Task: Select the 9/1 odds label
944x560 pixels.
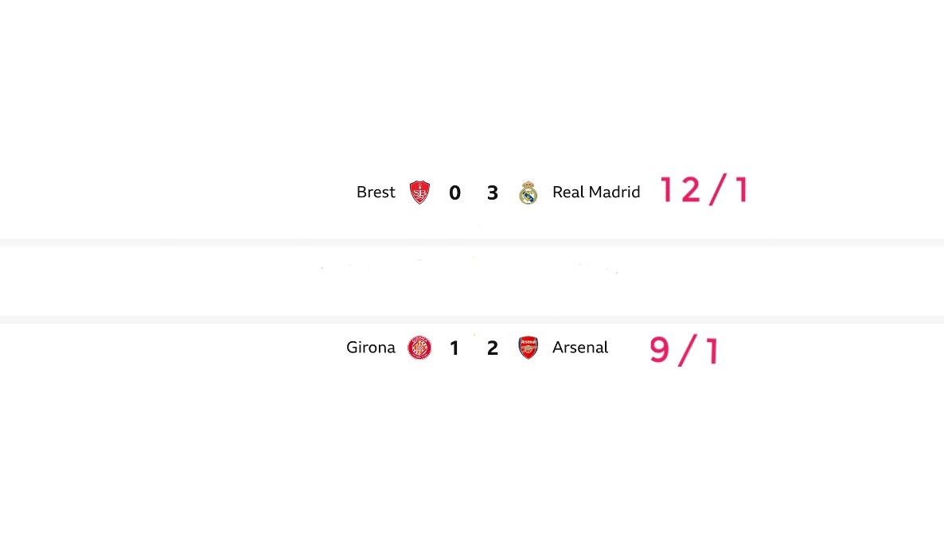Action: [x=685, y=350]
